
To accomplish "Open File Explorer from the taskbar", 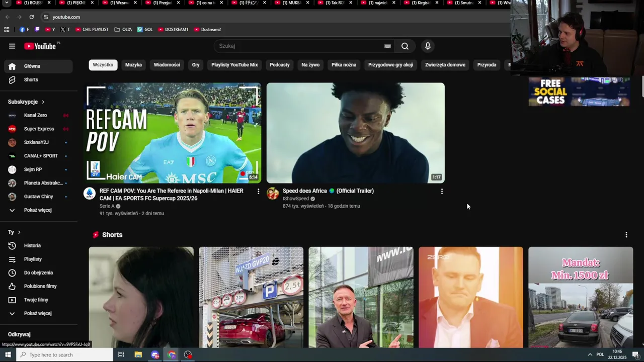I will pos(138,355).
